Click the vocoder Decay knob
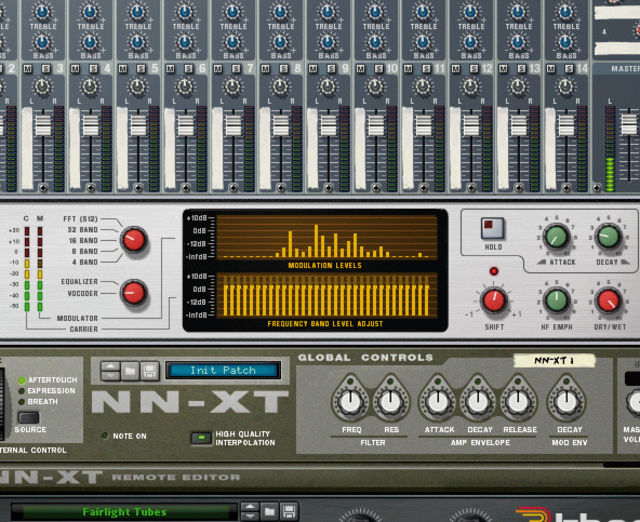The image size is (640, 522). click(x=608, y=236)
